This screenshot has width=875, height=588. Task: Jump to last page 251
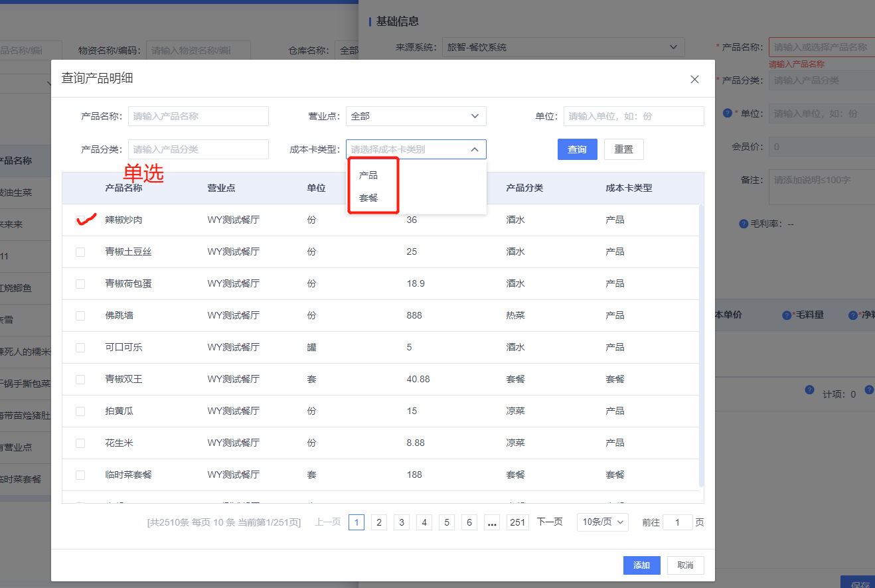[517, 522]
